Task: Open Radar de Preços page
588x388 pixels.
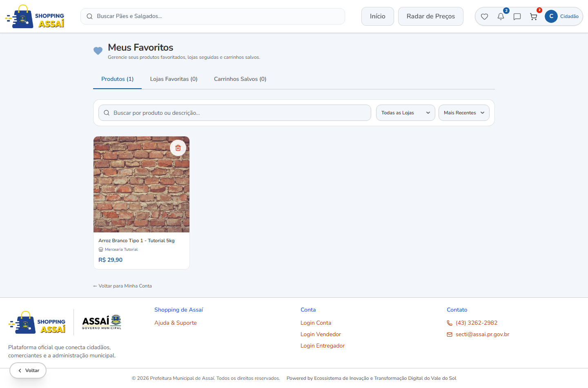Action: (x=431, y=16)
